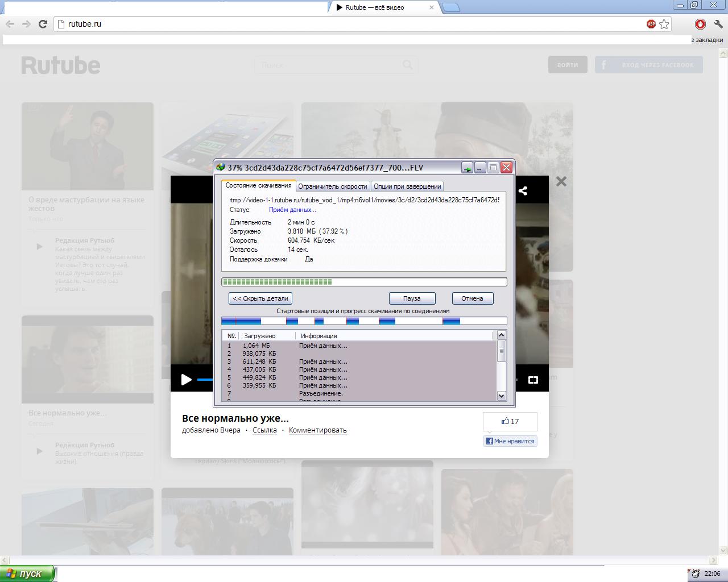The height and width of the screenshot is (582, 728).
Task: Select connection row 4 with 437,005 КБ
Action: point(359,369)
